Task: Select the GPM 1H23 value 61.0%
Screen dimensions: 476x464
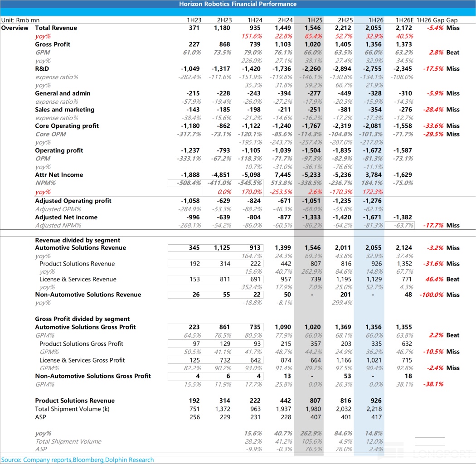Action: coord(192,53)
